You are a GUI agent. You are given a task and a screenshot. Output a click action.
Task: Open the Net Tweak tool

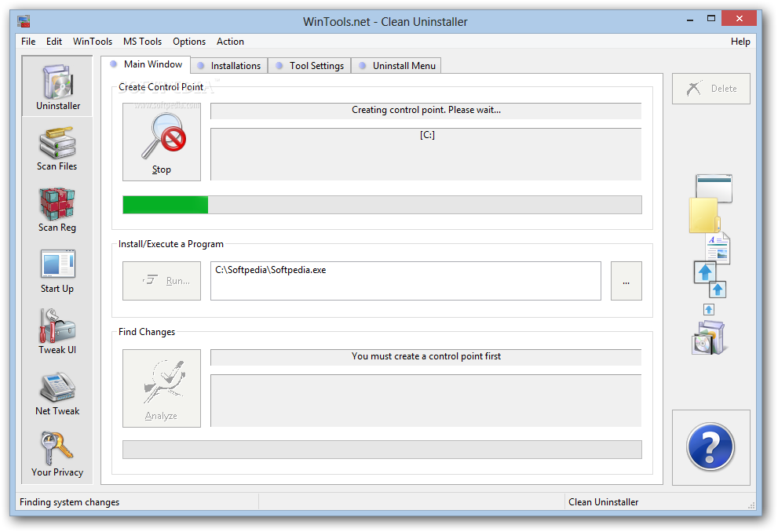point(57,393)
